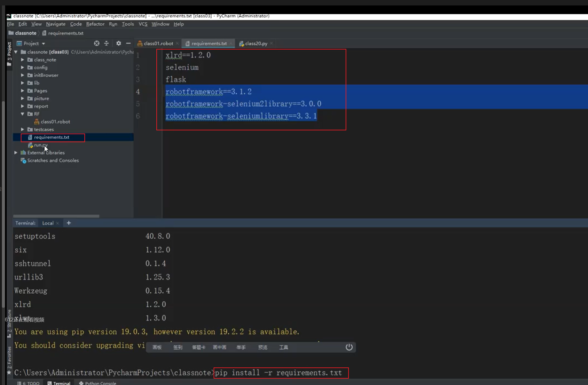This screenshot has width=588, height=385.
Task: Click the 1: Project side tab
Action: (x=9, y=54)
